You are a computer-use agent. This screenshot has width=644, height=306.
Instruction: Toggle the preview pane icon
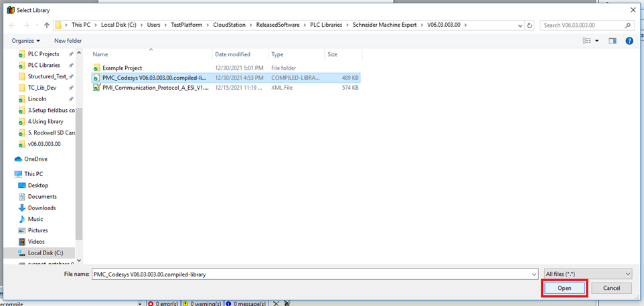click(612, 41)
